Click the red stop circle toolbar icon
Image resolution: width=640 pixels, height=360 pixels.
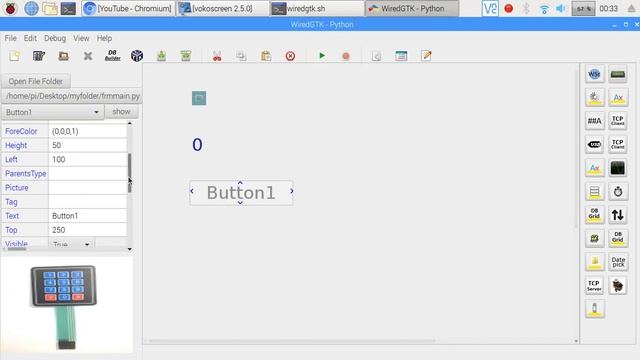pyautogui.click(x=346, y=56)
